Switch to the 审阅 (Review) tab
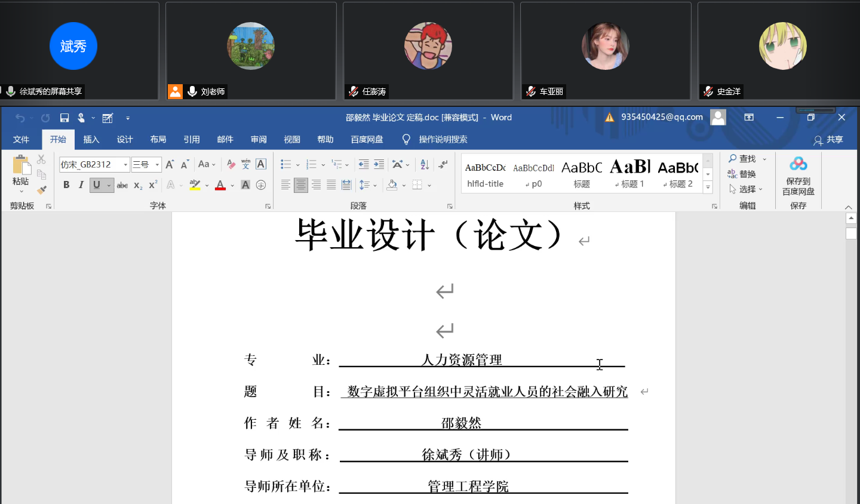Screen dimensions: 860x504 coord(259,139)
